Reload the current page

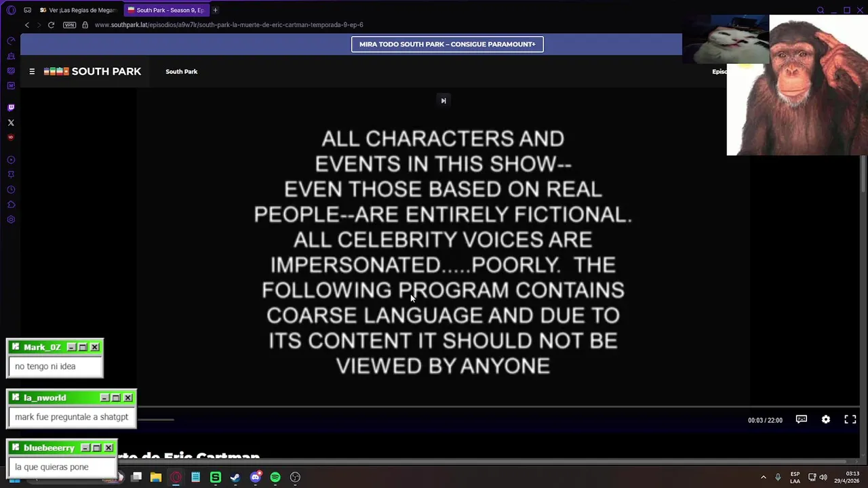pyautogui.click(x=51, y=25)
